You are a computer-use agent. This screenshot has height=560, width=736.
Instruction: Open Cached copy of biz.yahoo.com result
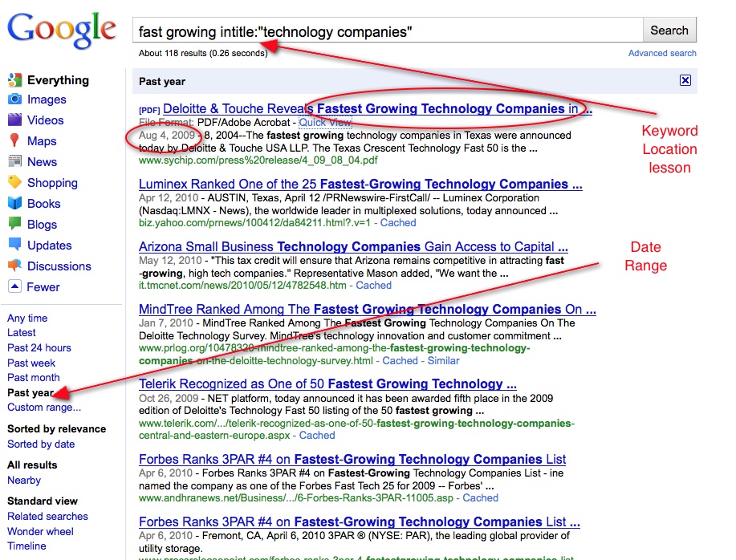398,223
